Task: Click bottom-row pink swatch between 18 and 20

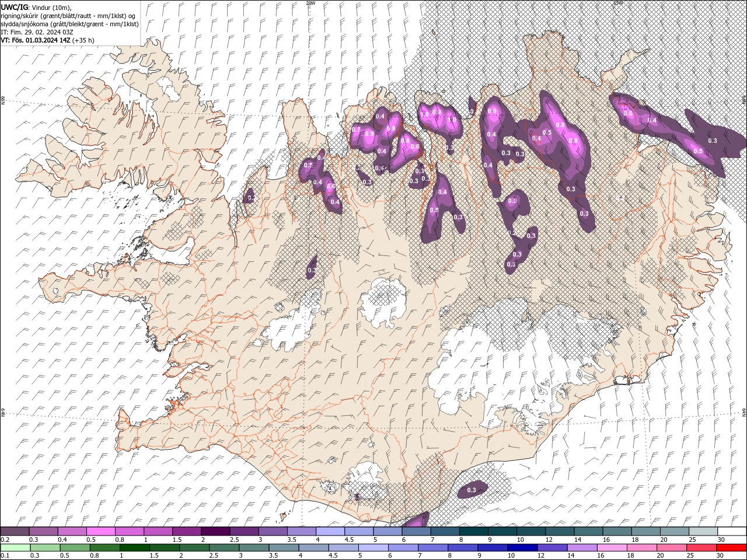Action: tap(642, 548)
